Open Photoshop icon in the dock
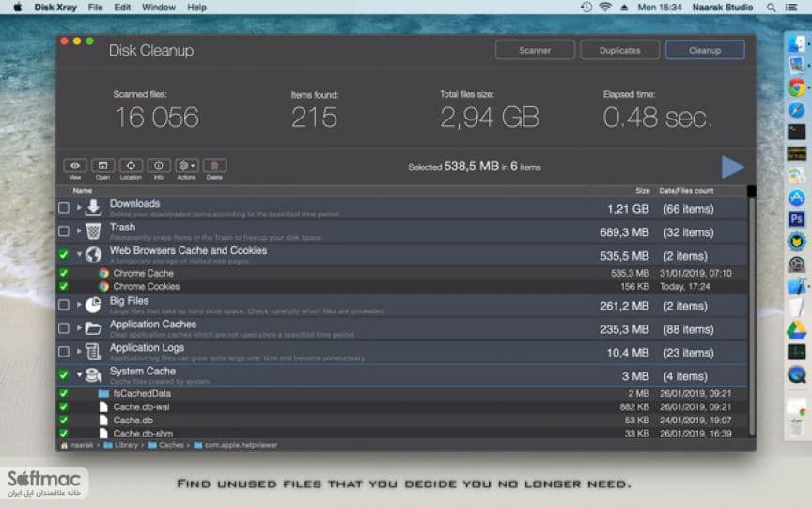The width and height of the screenshot is (812, 508). (796, 219)
